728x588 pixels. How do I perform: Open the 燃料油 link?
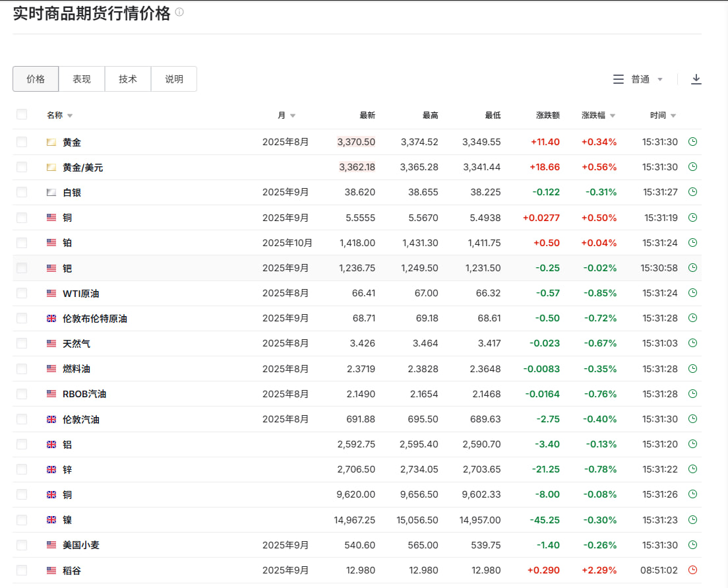pos(76,369)
